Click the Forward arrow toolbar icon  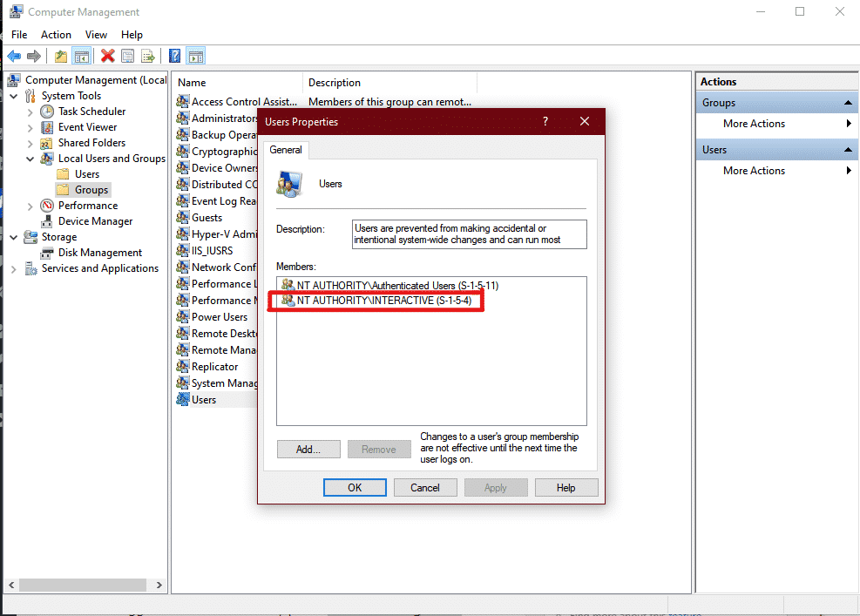click(x=34, y=56)
